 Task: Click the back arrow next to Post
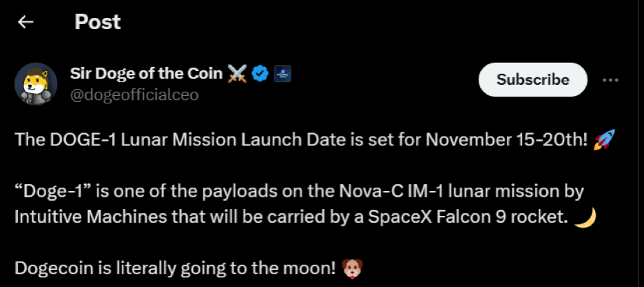[25, 22]
